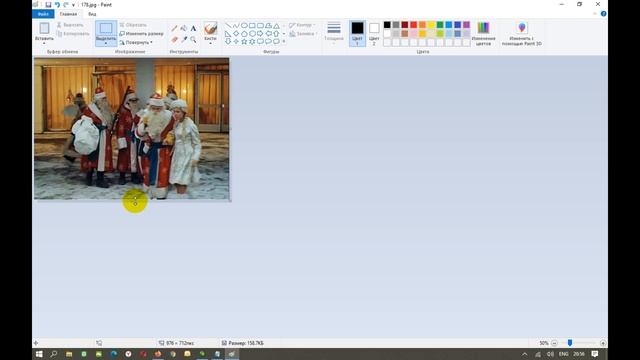The image size is (640, 360).
Task: Click the Paste (Вставить) clipboard icon
Action: click(44, 28)
